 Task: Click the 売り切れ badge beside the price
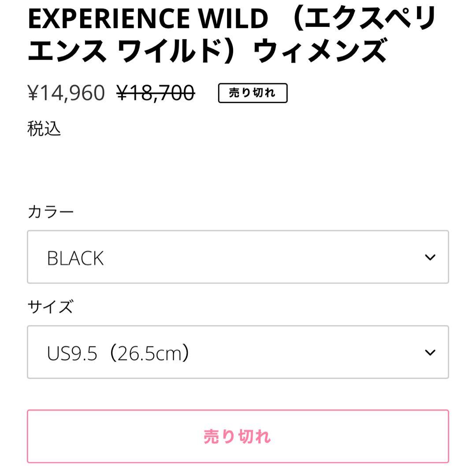253,93
